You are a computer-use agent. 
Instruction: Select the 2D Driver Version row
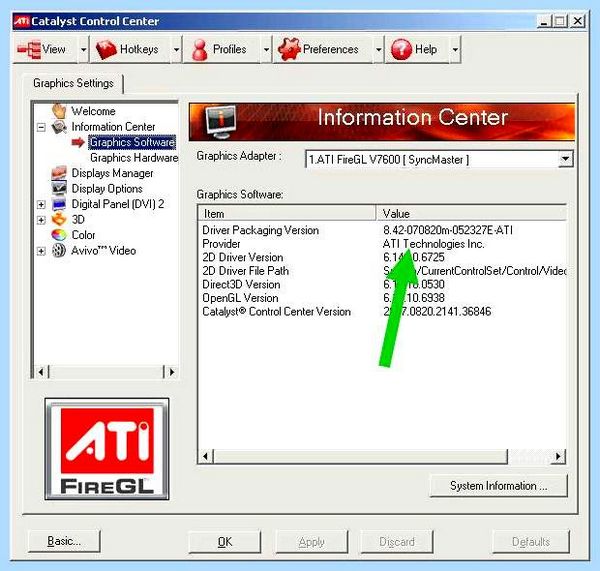coord(382,257)
